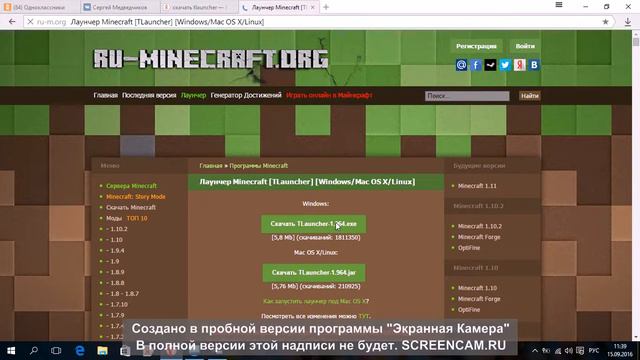Open the browser hamburger menu
The height and width of the screenshot is (360, 640).
tap(559, 5)
